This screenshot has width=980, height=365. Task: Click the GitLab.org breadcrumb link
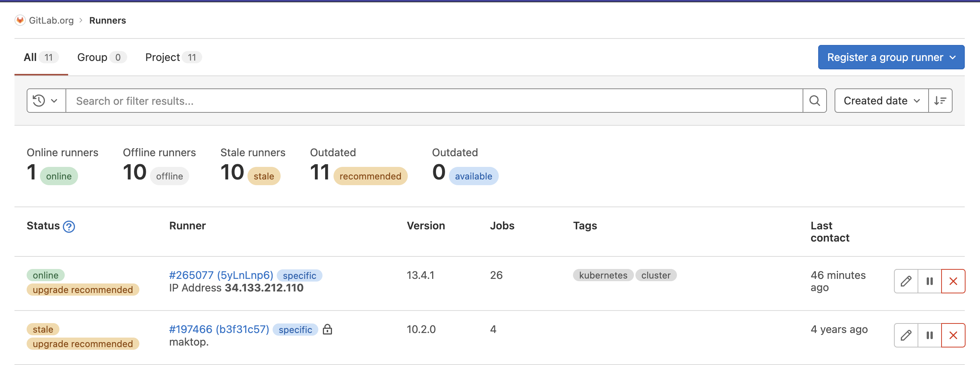point(51,20)
